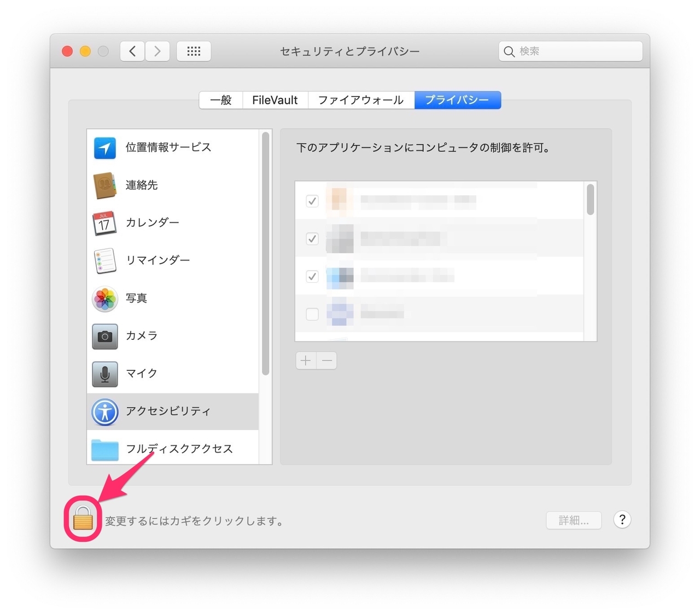Viewport: 700px width, 615px height.
Task: Switch to the 一般 tab
Action: click(x=221, y=100)
